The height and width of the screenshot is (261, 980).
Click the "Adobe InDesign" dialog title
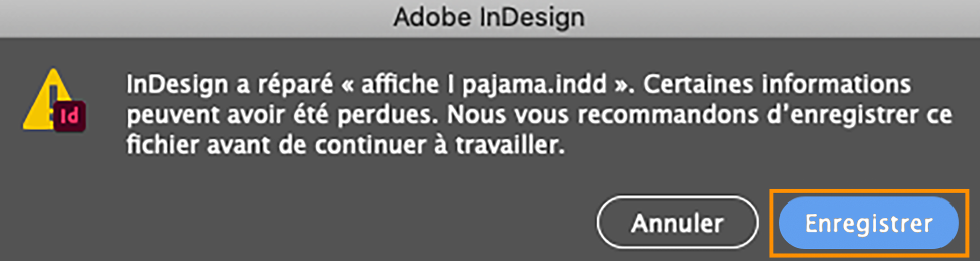click(489, 17)
